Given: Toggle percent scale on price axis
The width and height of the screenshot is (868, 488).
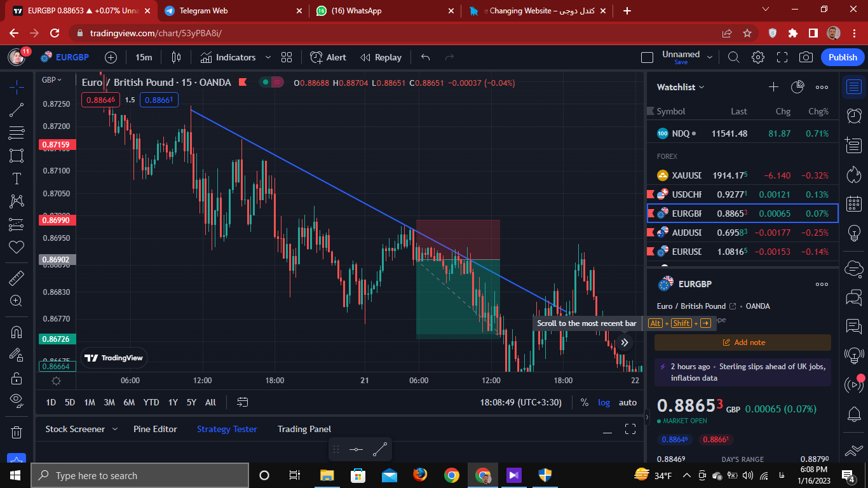Looking at the screenshot, I should coord(584,402).
